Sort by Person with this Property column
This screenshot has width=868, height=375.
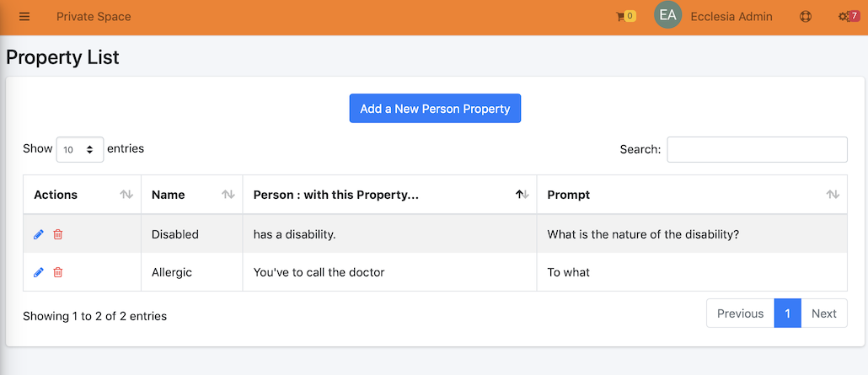[389, 195]
